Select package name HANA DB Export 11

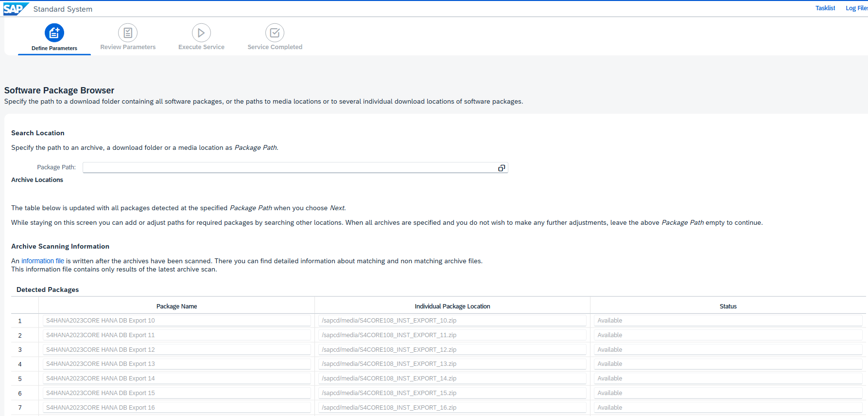pos(177,335)
